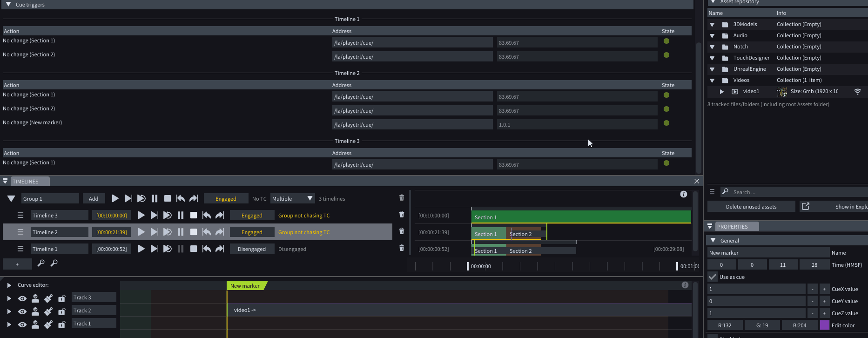The image size is (868, 338).
Task: Click the Delete unused assets button
Action: pos(751,207)
